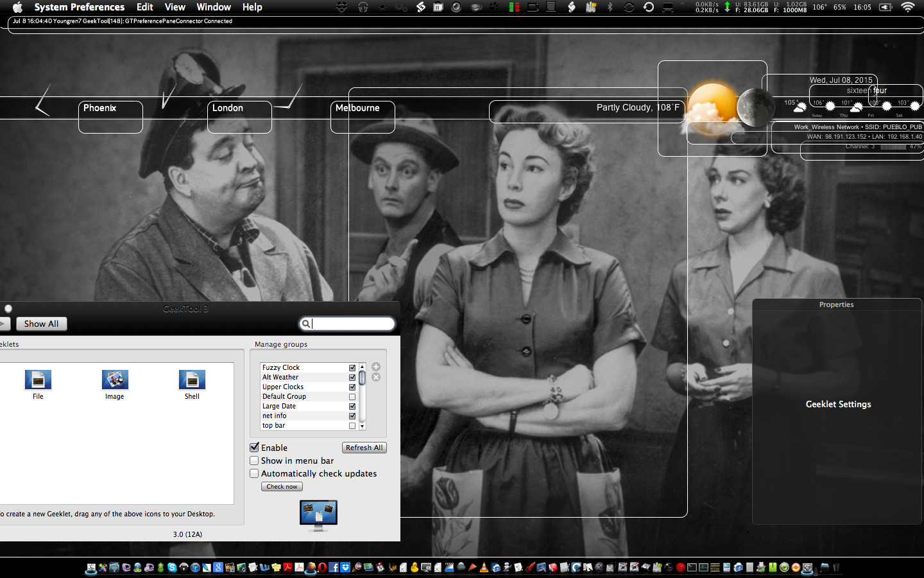This screenshot has height=578, width=924.
Task: Launch VLC media player from the dock
Action: click(x=483, y=567)
